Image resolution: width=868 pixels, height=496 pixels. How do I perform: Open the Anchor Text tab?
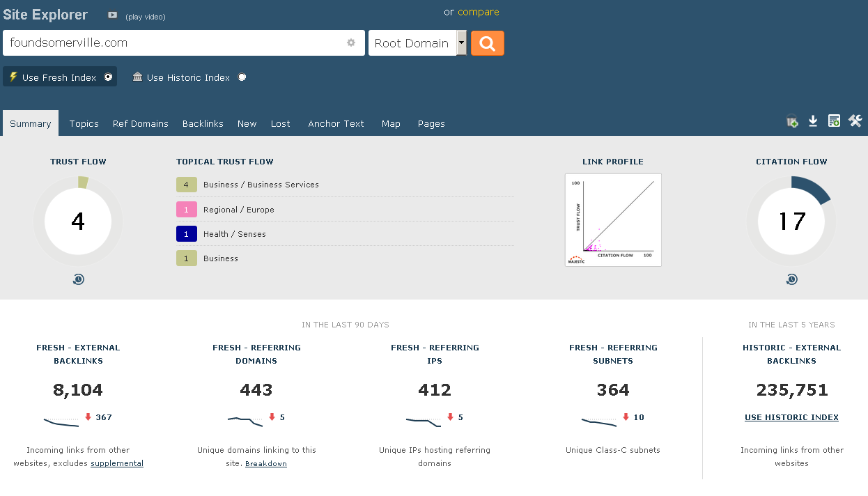pyautogui.click(x=336, y=123)
